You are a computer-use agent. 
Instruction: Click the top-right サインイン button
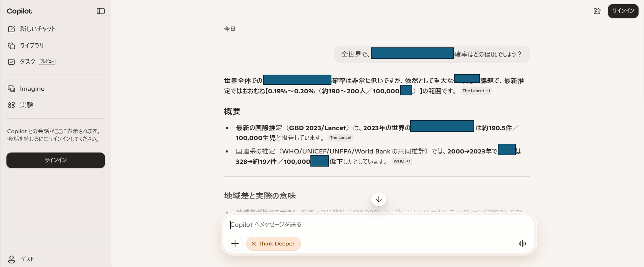[x=623, y=11]
